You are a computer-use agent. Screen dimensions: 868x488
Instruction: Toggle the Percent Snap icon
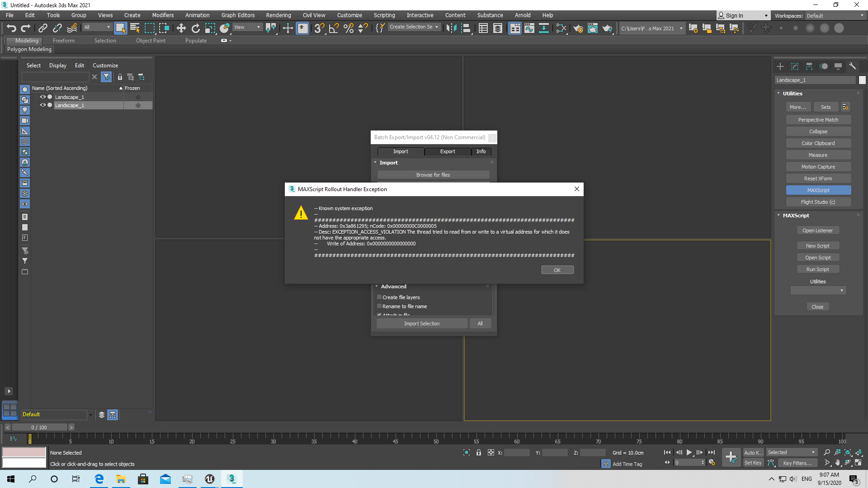[x=348, y=28]
